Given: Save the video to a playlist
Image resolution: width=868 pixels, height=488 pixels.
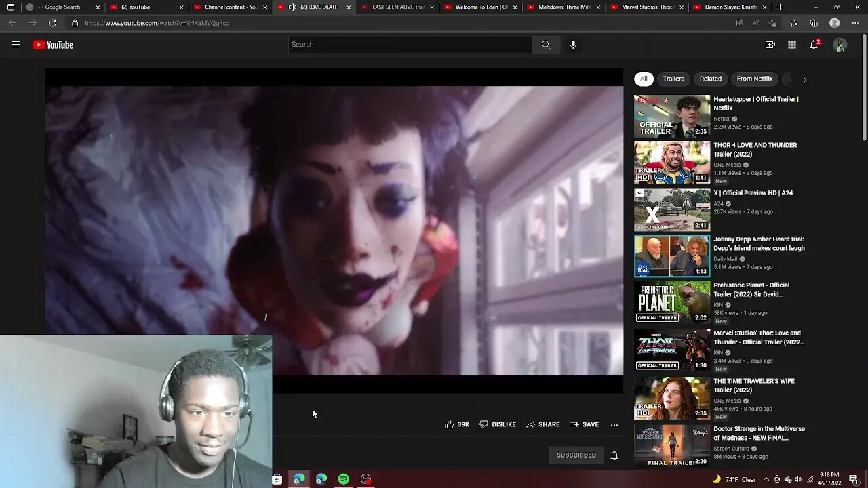Looking at the screenshot, I should coord(585,424).
